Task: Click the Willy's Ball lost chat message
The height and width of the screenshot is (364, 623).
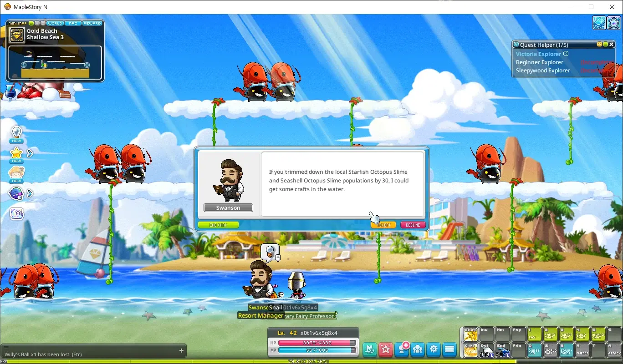Action: 43,354
